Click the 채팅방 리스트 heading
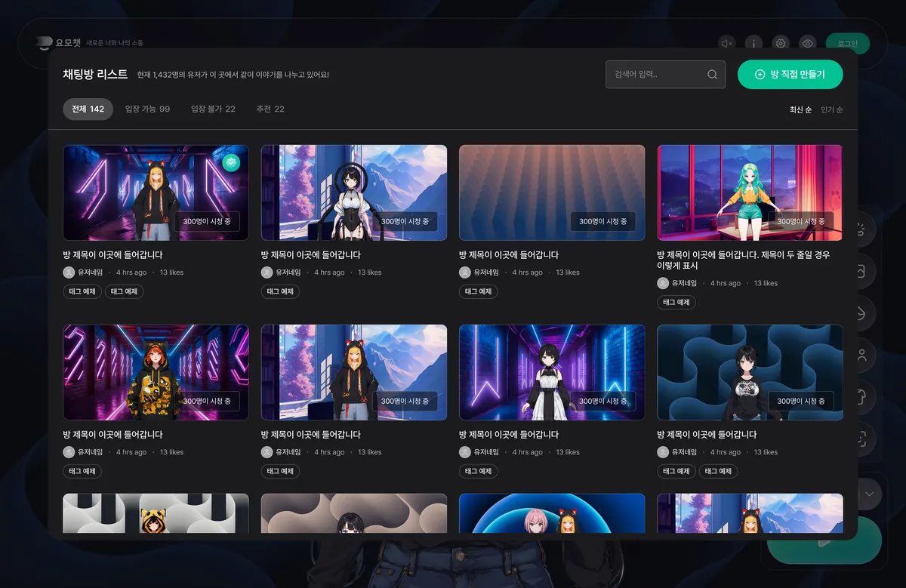 95,74
